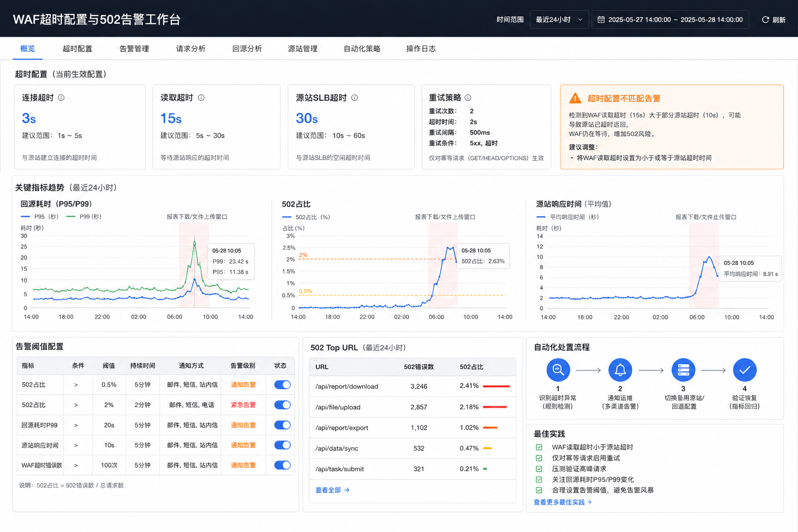Go to the 源站管理 tab
This screenshot has height=532, width=798.
click(x=302, y=48)
